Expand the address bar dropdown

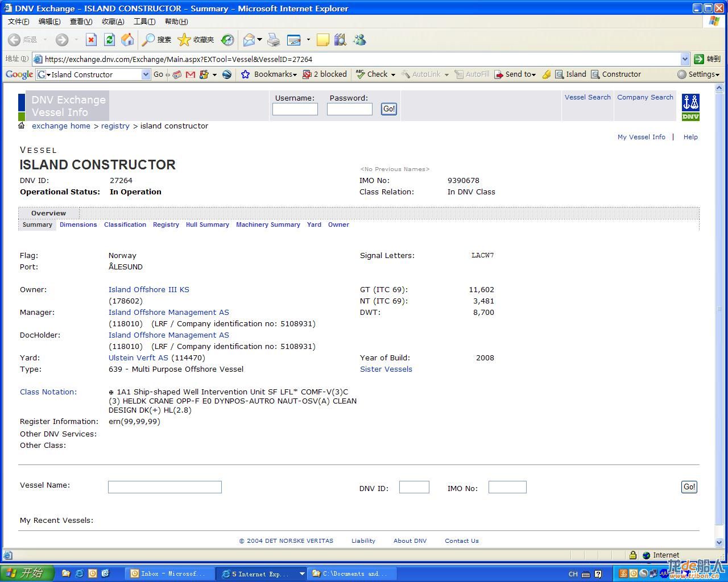coord(685,59)
